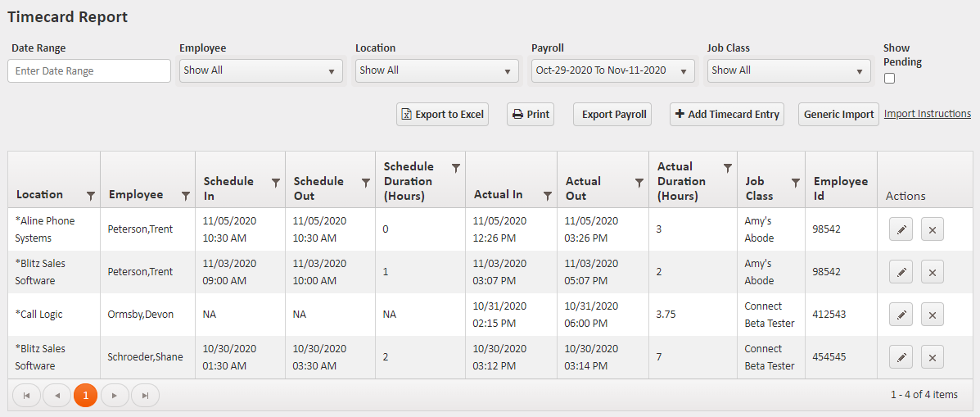Click the Enter Date Range field

pyautogui.click(x=89, y=71)
